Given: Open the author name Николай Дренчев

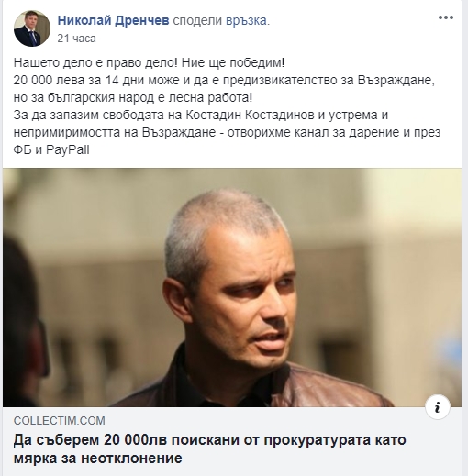Looking at the screenshot, I should [x=113, y=20].
